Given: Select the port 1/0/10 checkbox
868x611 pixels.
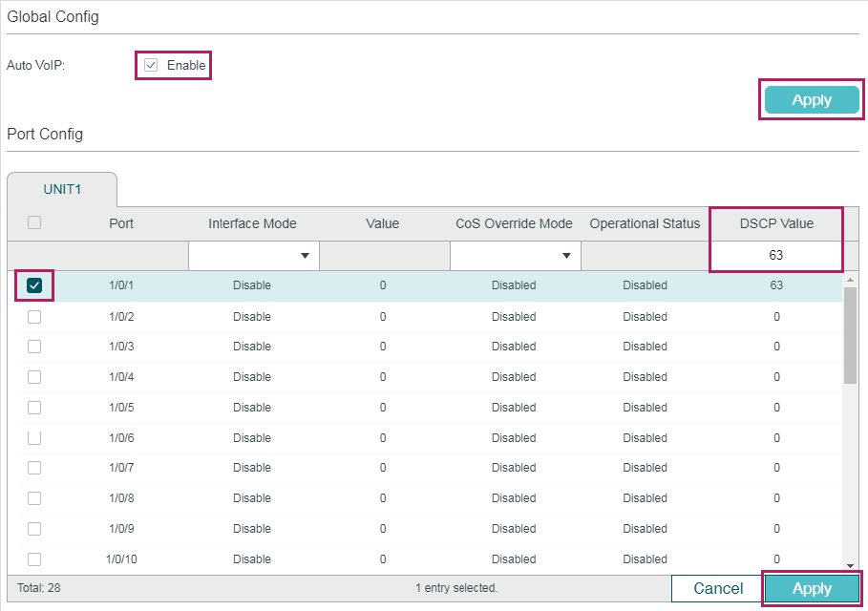Looking at the screenshot, I should 34,559.
